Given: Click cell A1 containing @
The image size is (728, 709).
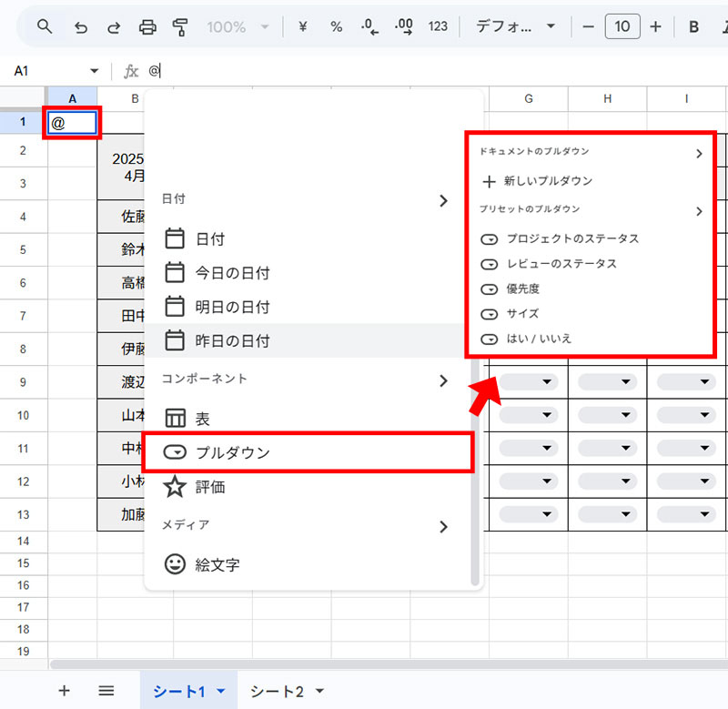Looking at the screenshot, I should pyautogui.click(x=72, y=123).
